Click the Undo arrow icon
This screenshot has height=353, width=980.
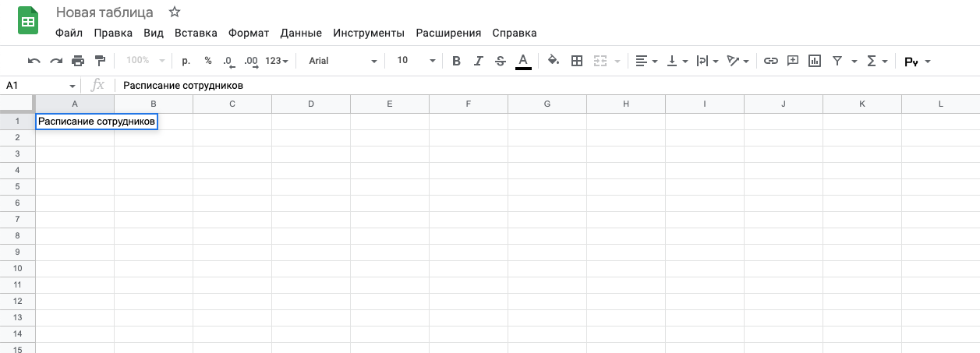(x=34, y=61)
